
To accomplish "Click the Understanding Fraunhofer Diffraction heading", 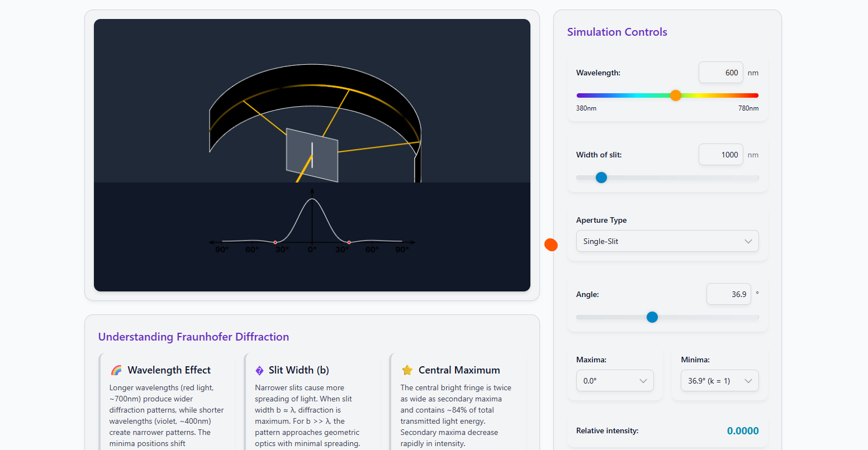I will pyautogui.click(x=193, y=337).
